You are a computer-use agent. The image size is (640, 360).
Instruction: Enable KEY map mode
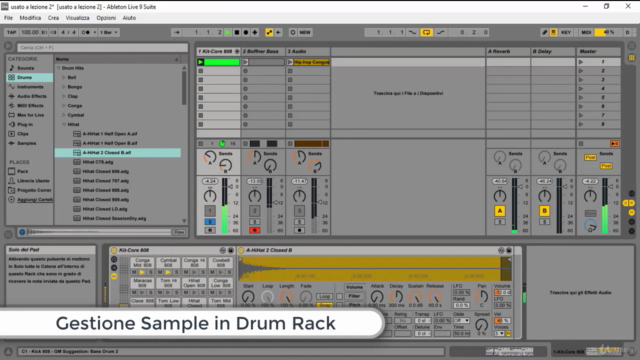point(566,32)
